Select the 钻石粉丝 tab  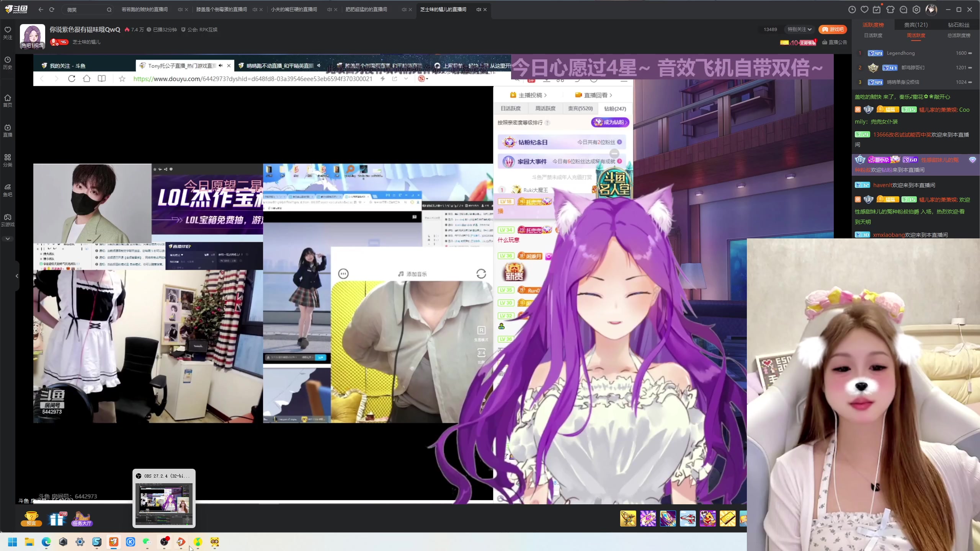(959, 25)
